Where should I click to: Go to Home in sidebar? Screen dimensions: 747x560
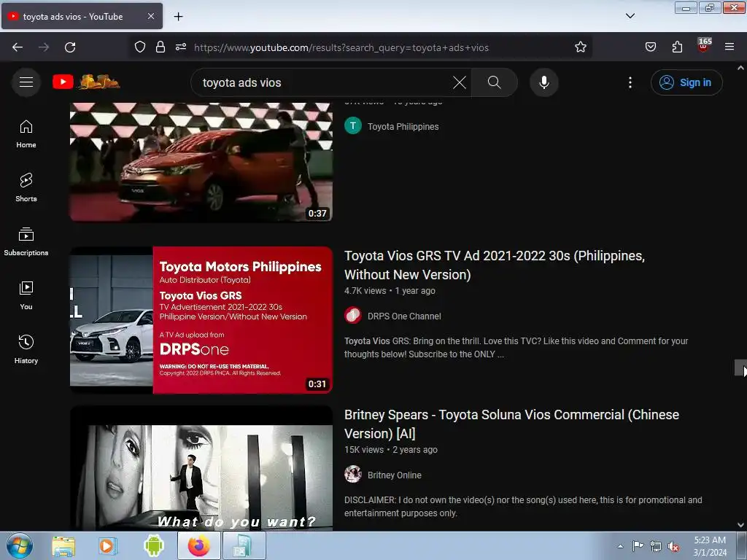(26, 134)
